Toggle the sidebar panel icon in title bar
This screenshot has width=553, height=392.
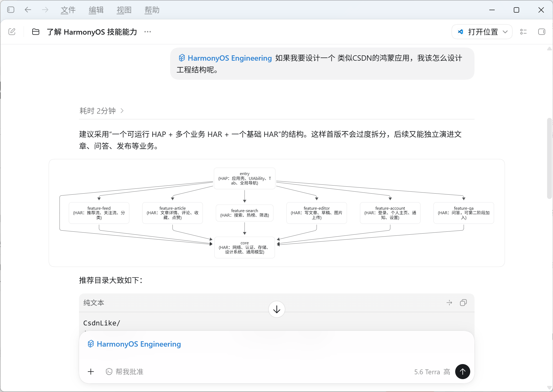coord(11,10)
